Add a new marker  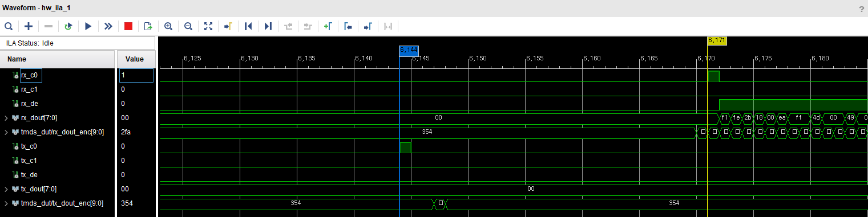(x=328, y=26)
